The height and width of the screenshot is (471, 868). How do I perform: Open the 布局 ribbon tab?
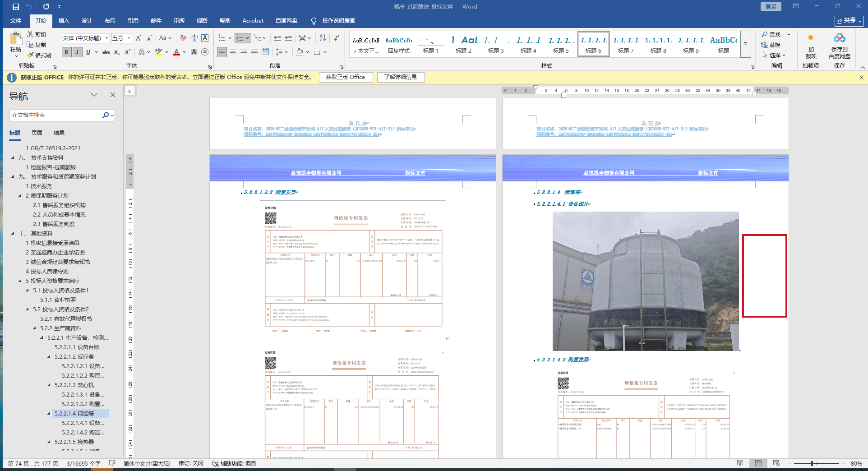pos(110,21)
